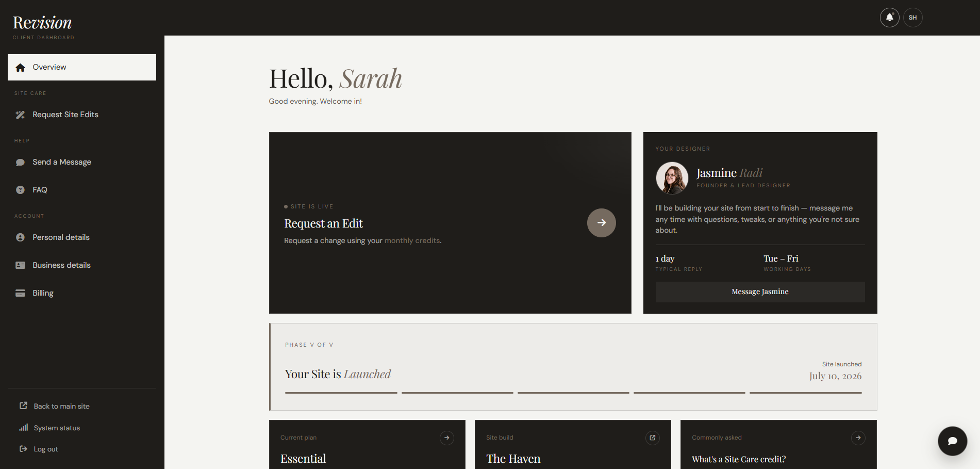The image size is (980, 469).
Task: Click the July 10, 2026 launch date
Action: (835, 376)
